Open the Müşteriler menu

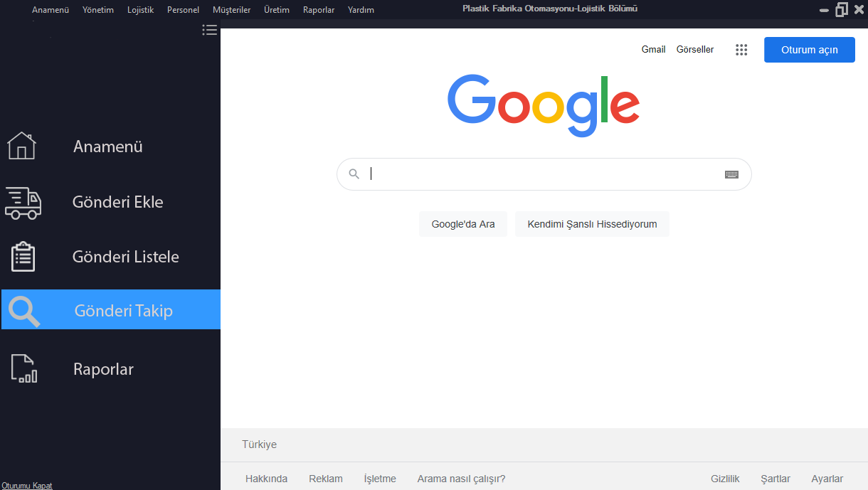point(231,10)
